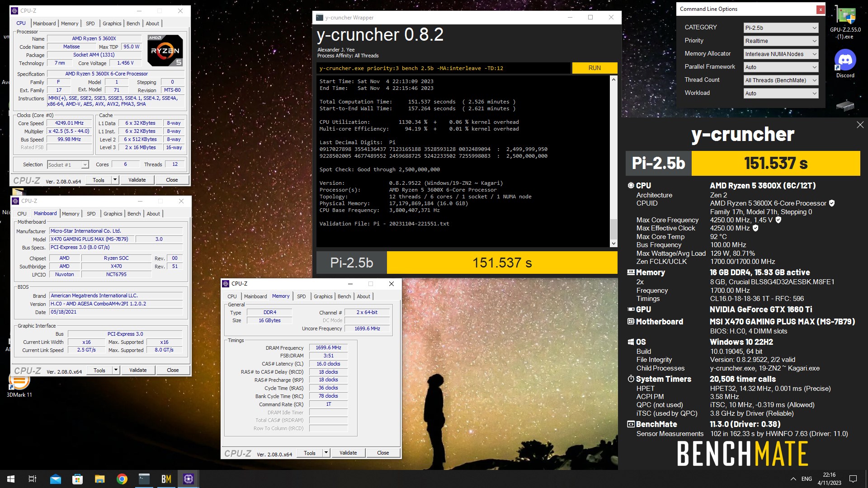Screen dimensions: 868x488
Task: Open About tab in top CPU-Z window
Action: pos(152,23)
